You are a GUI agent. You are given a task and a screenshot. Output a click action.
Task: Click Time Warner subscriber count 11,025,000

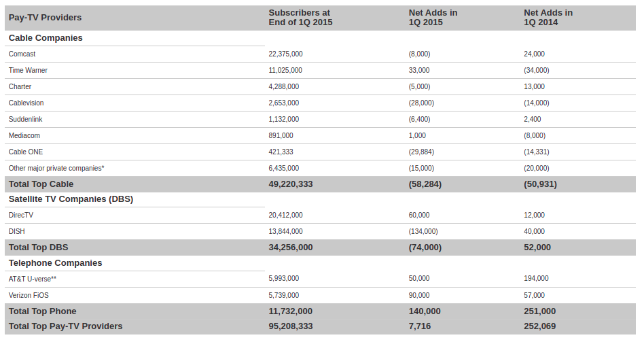tap(285, 70)
